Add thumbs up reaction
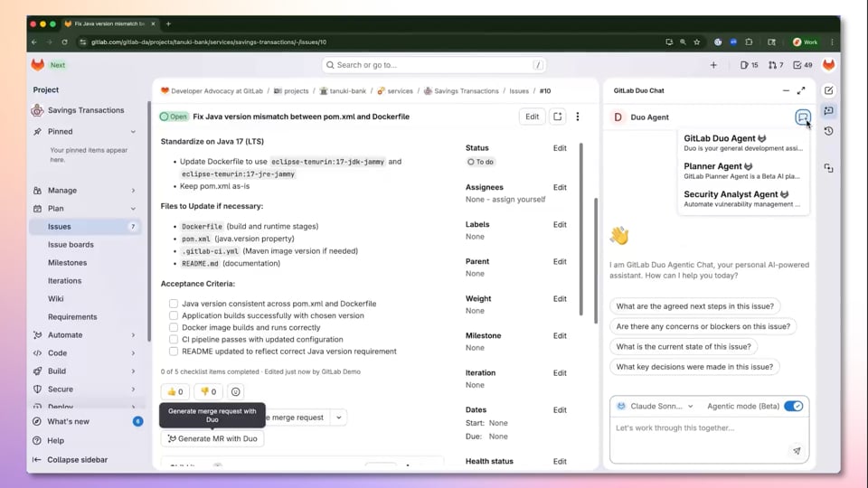 [x=175, y=391]
